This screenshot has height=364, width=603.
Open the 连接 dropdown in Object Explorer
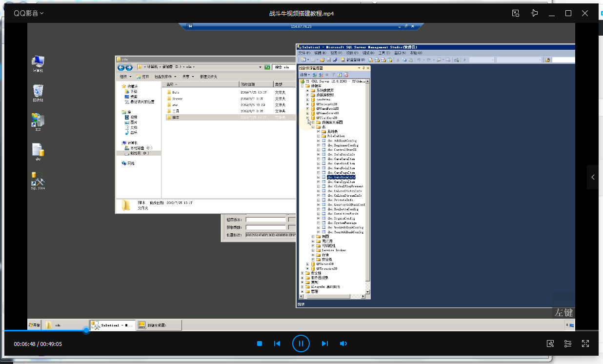click(304, 75)
